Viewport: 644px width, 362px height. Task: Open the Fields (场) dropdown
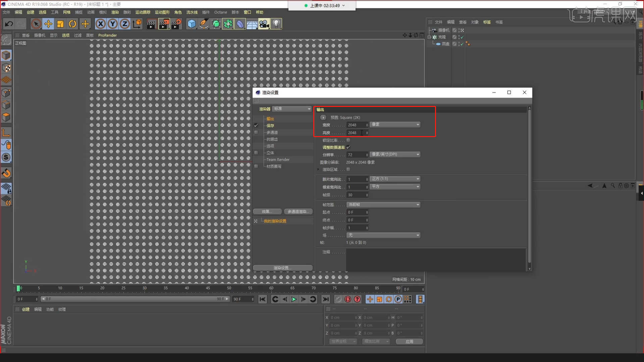tap(383, 235)
